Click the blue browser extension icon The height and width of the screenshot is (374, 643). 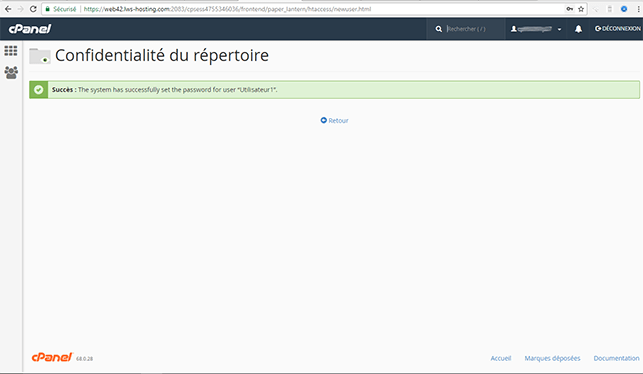pos(624,9)
